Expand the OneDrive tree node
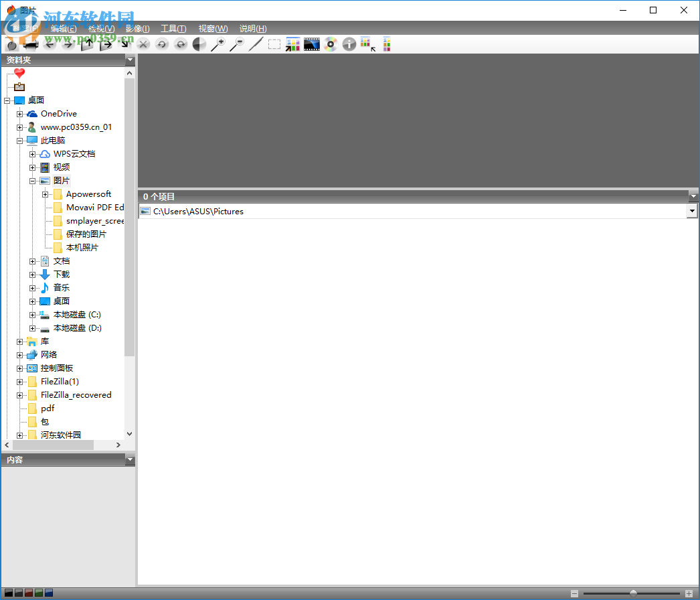The width and height of the screenshot is (700, 600). pyautogui.click(x=20, y=114)
